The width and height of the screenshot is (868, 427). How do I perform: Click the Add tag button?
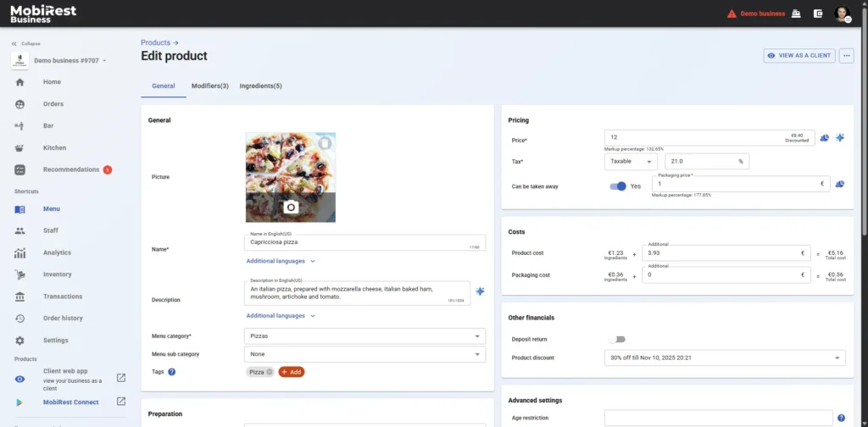coord(291,372)
